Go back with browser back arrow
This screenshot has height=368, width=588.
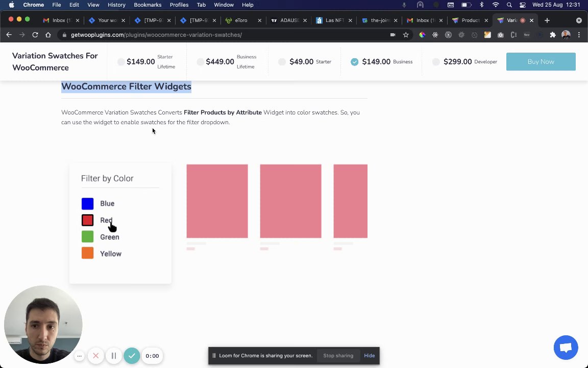(9, 35)
